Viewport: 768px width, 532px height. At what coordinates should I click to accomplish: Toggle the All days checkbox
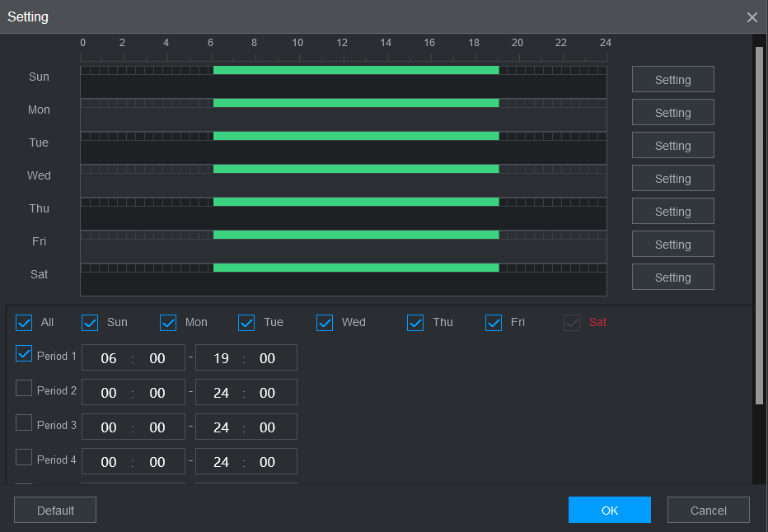click(x=24, y=323)
